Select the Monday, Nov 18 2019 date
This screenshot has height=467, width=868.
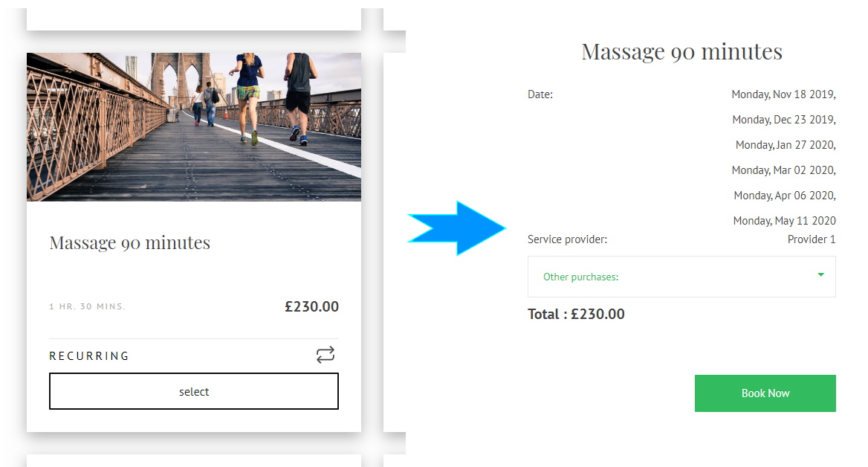[x=783, y=94]
